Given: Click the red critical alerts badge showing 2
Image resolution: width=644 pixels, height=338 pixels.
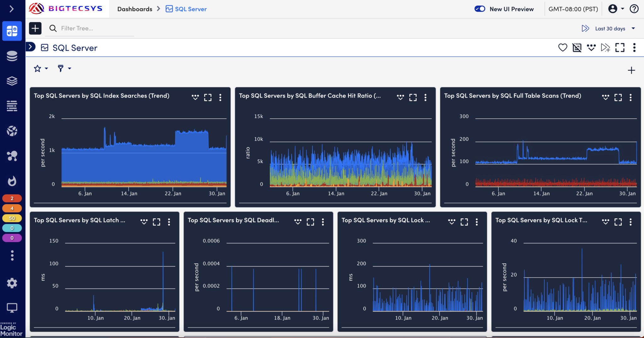Looking at the screenshot, I should 12,198.
